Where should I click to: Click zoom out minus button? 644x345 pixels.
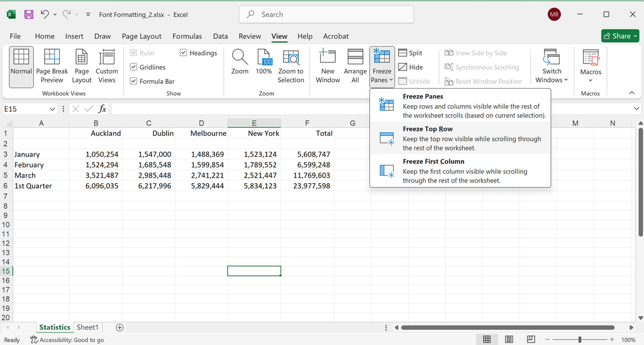pos(548,340)
